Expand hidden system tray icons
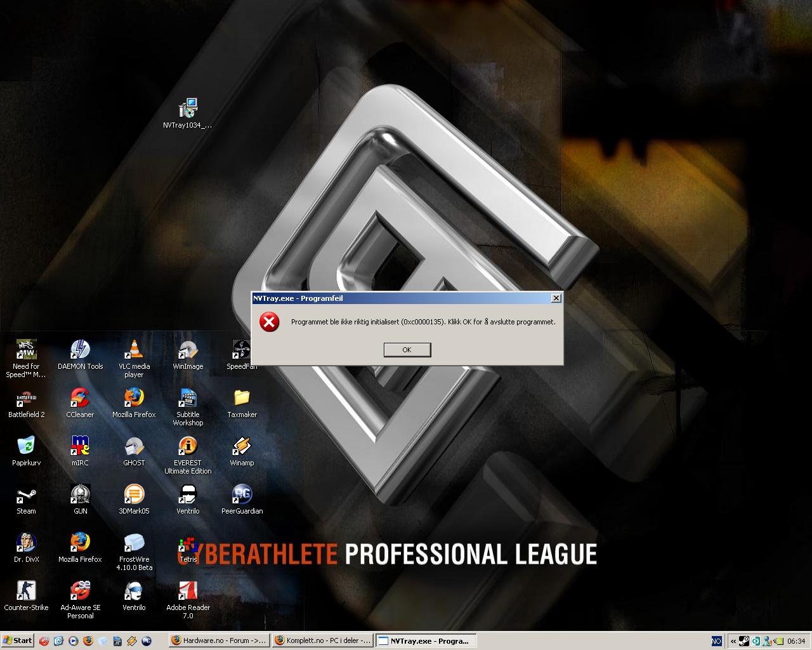The width and height of the screenshot is (812, 650). (733, 641)
